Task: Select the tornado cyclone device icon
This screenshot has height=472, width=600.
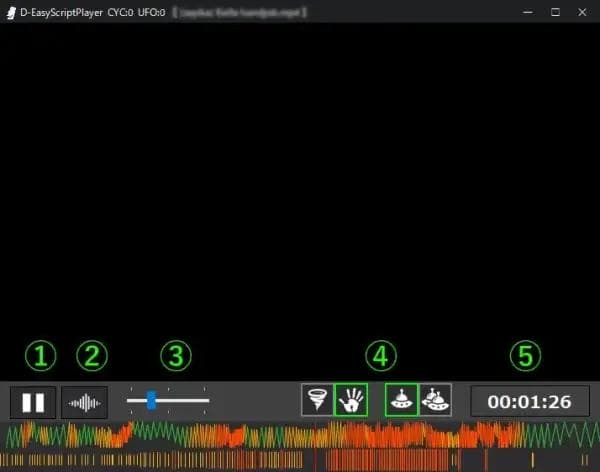Action: click(316, 400)
